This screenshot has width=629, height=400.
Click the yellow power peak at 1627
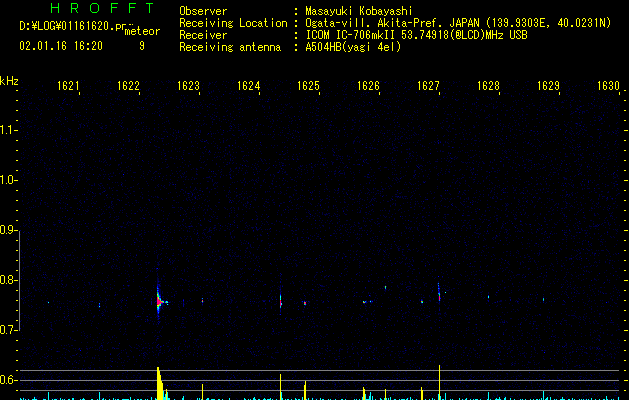tap(439, 382)
